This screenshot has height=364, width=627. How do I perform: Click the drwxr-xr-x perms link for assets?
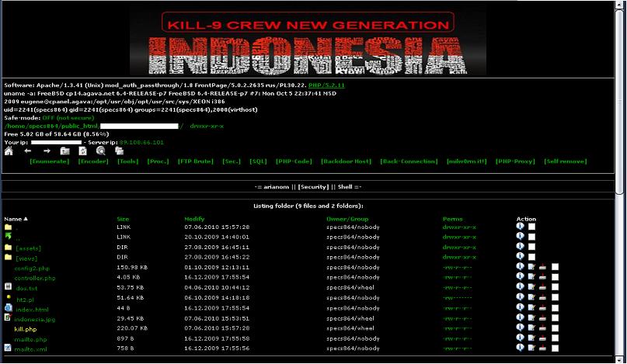pyautogui.click(x=459, y=247)
